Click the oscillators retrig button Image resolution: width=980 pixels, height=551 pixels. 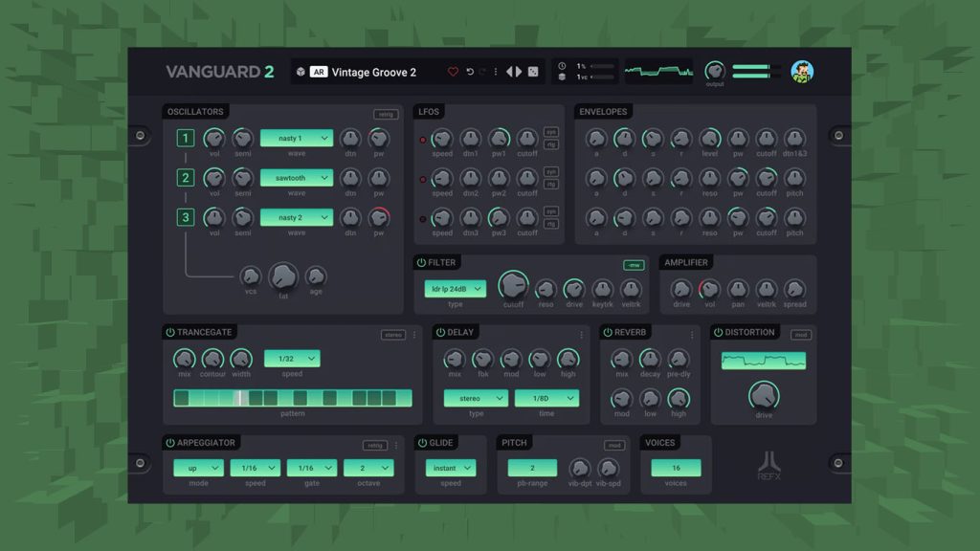click(x=386, y=115)
